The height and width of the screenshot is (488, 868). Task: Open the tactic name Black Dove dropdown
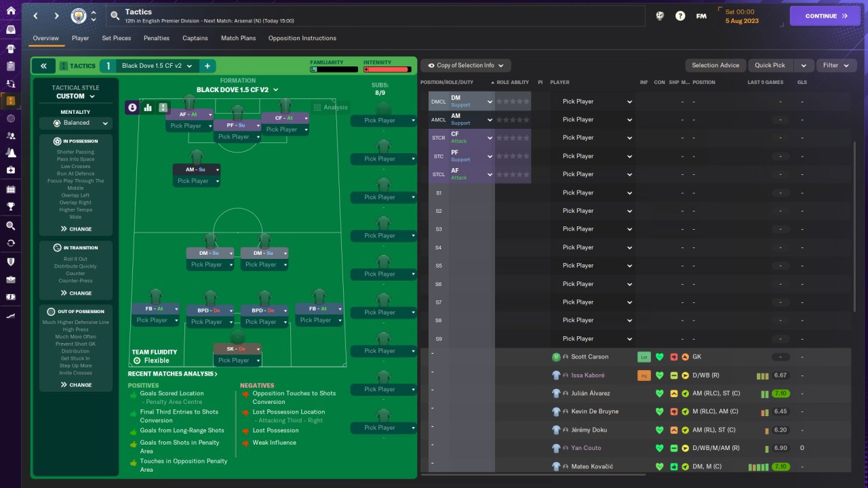(157, 66)
